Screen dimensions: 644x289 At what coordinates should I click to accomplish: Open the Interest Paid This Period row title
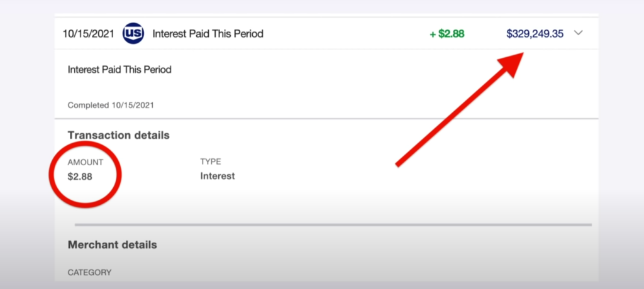(x=208, y=34)
